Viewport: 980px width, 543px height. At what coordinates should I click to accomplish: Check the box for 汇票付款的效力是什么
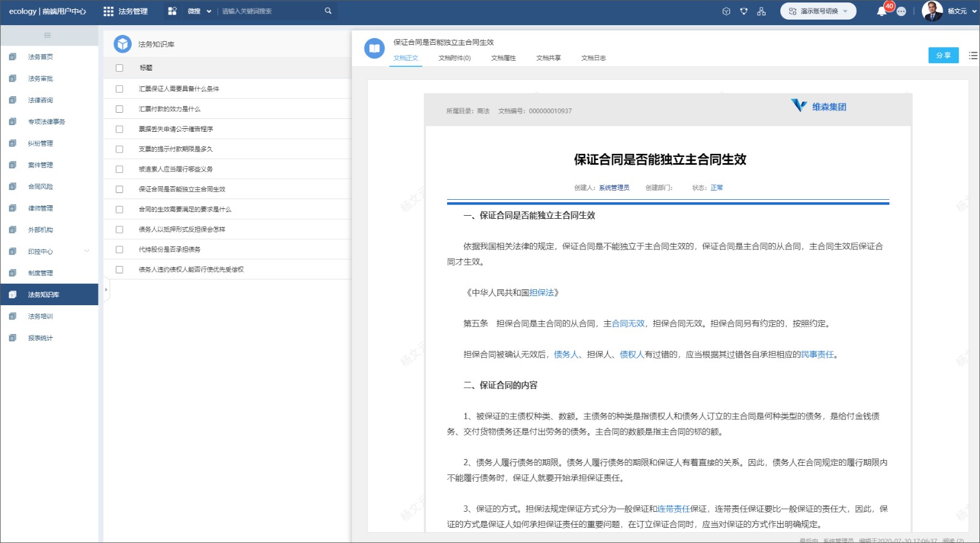click(x=119, y=109)
